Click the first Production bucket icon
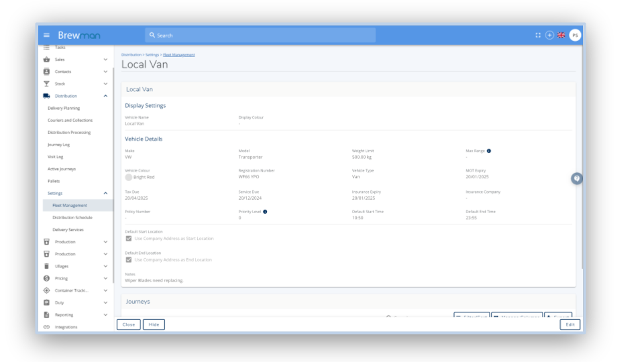Screen dimensions: 644x362 pos(46,242)
